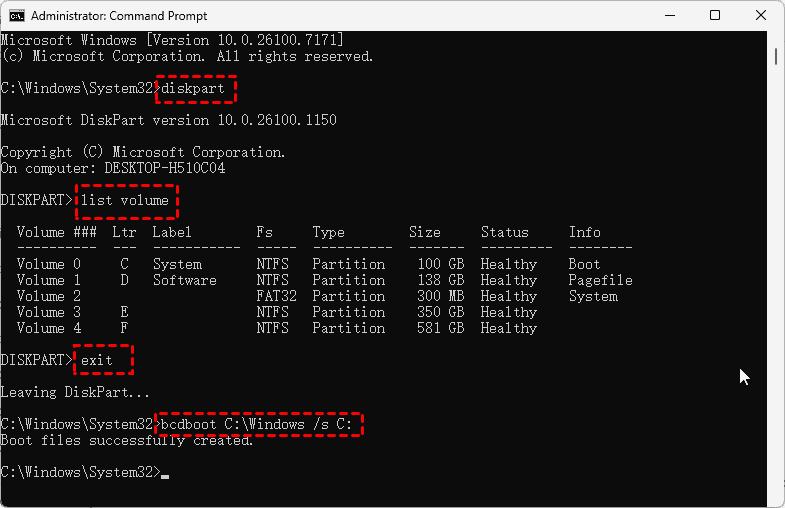Click the 'Boot files successfully created.' message
785x508 pixels.
pyautogui.click(x=126, y=440)
